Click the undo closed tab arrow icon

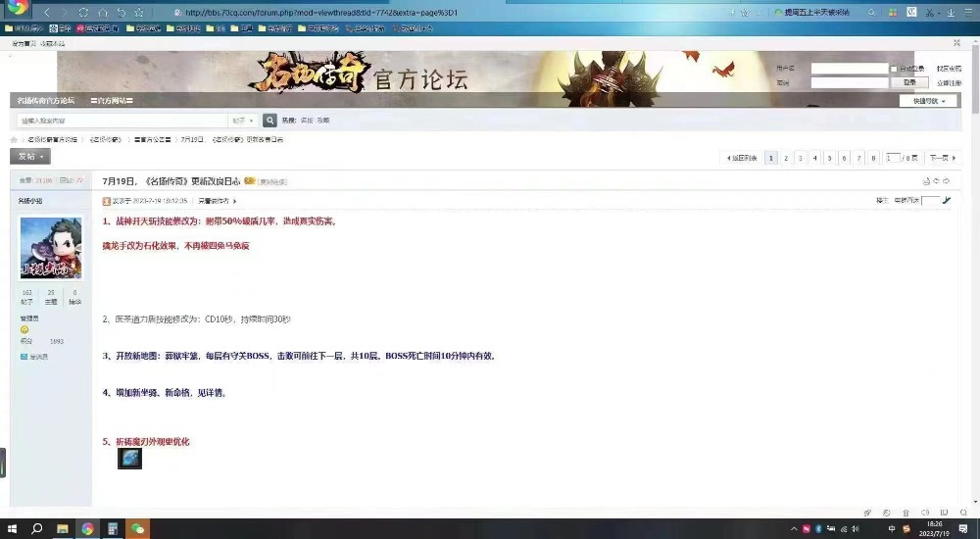pyautogui.click(x=122, y=12)
